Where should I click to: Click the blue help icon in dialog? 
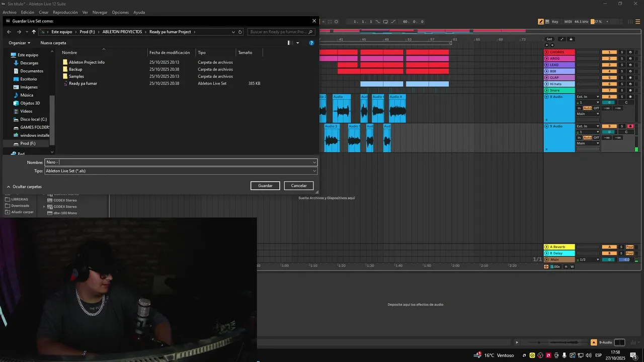pyautogui.click(x=312, y=43)
